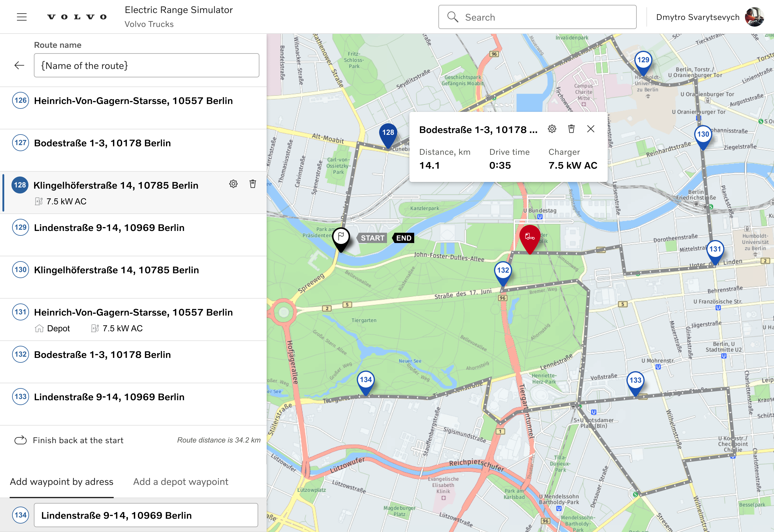The height and width of the screenshot is (532, 774).
Task: Select map pin 134 on the map
Action: point(366,383)
